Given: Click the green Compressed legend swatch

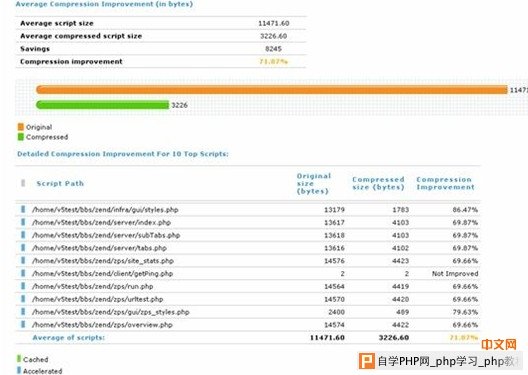Looking at the screenshot, I should 21,137.
